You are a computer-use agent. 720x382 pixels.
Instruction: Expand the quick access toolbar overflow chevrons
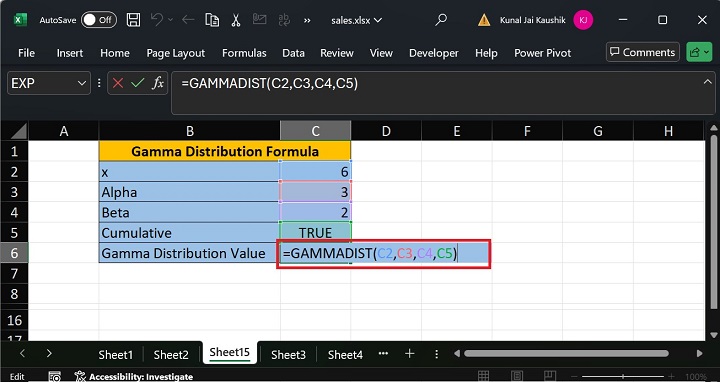tap(307, 20)
